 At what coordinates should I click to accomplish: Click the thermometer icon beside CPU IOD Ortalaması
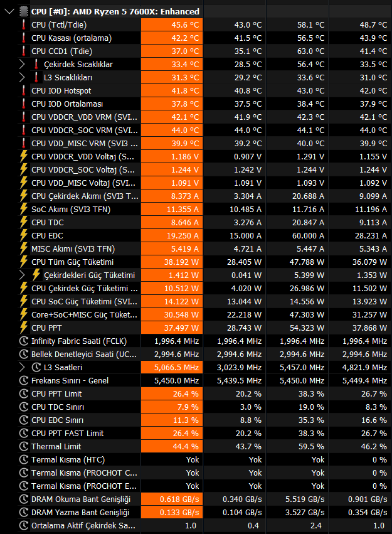point(23,104)
